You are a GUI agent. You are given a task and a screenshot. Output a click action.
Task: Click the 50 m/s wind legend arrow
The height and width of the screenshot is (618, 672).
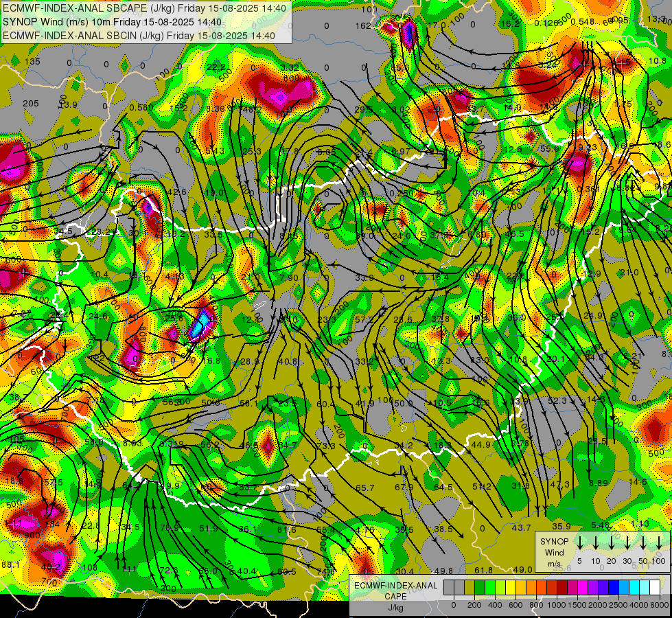[643, 543]
